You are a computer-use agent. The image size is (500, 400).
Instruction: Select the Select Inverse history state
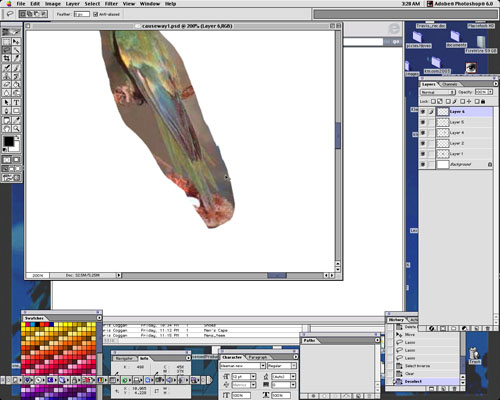[427, 366]
